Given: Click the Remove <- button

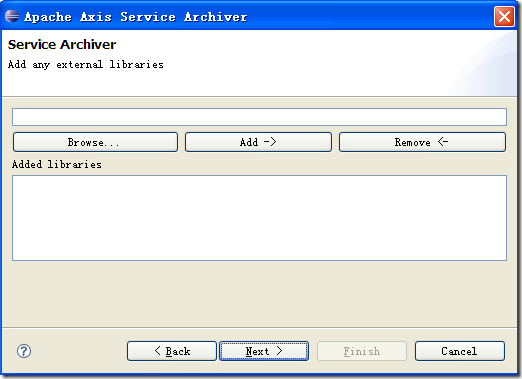Looking at the screenshot, I should pos(422,142).
